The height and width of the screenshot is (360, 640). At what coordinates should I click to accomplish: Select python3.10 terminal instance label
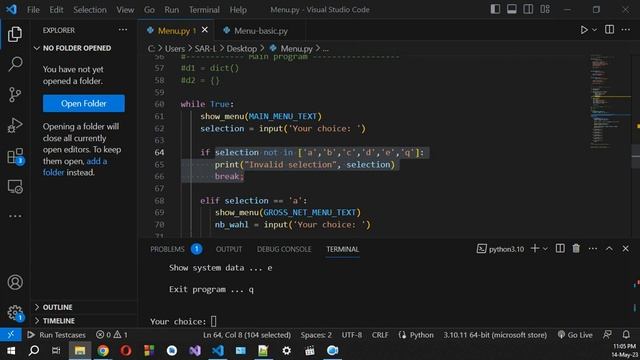[x=500, y=249]
